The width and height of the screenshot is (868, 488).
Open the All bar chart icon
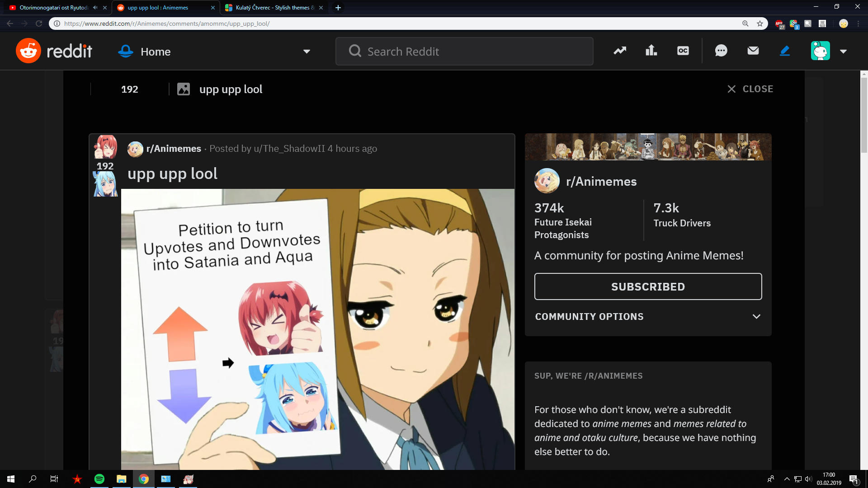[651, 51]
